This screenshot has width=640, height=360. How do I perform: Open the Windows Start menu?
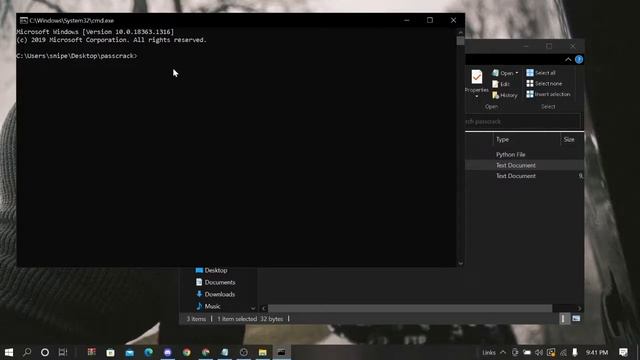pos(9,352)
